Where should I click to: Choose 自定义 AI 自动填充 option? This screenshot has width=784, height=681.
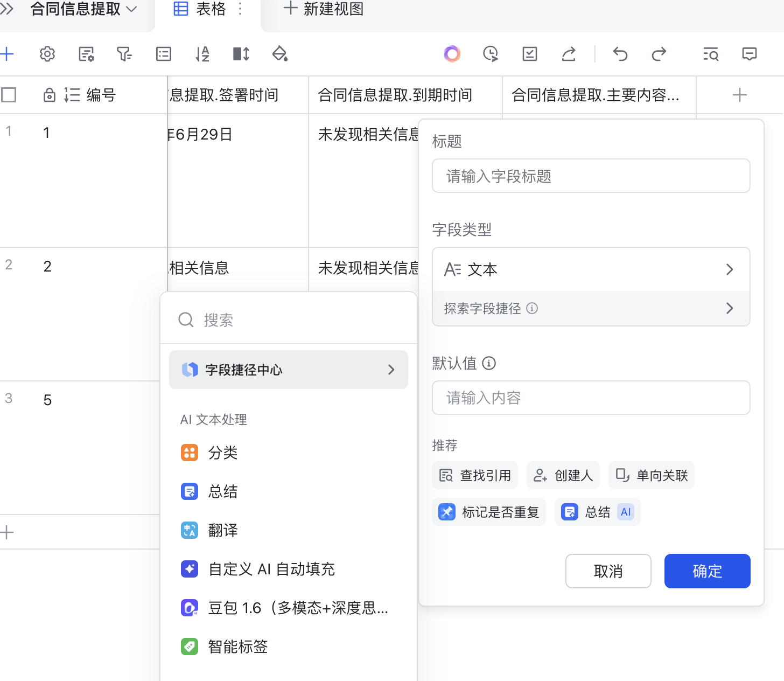[271, 569]
